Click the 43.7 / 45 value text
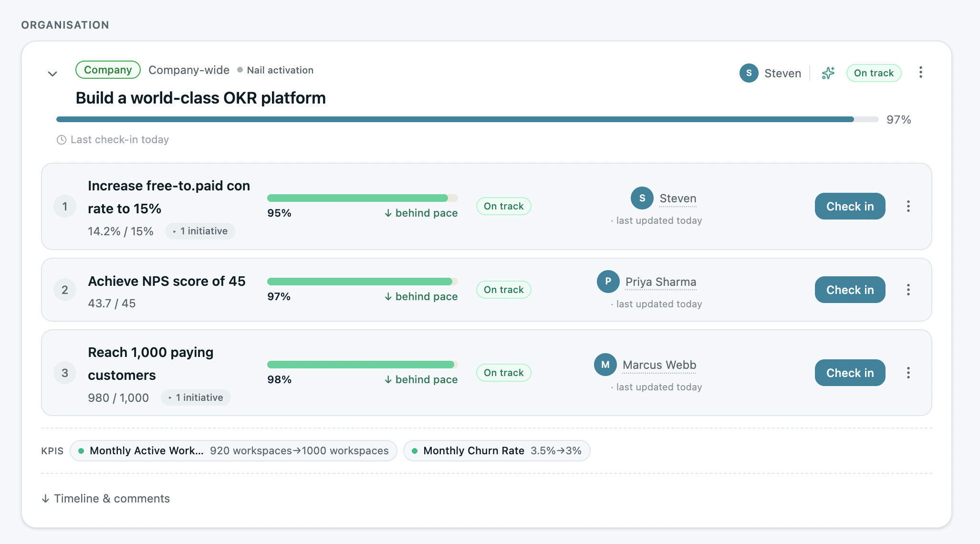 (x=112, y=303)
